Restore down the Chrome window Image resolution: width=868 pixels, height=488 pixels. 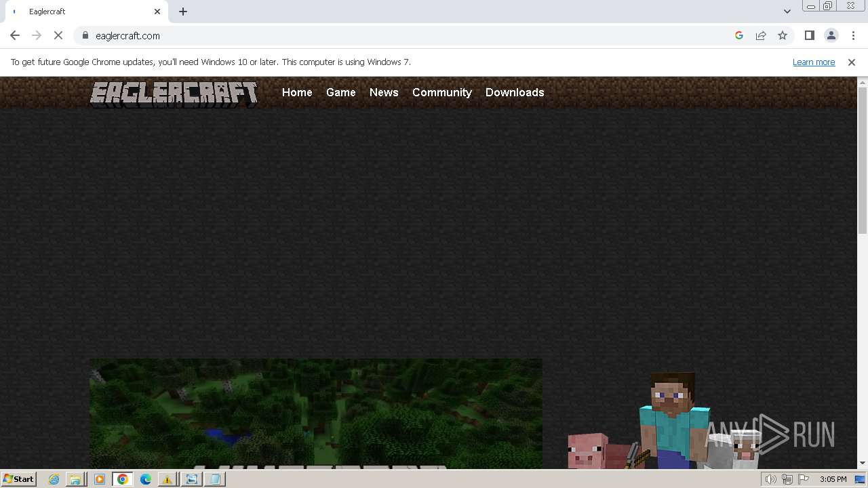coord(828,5)
